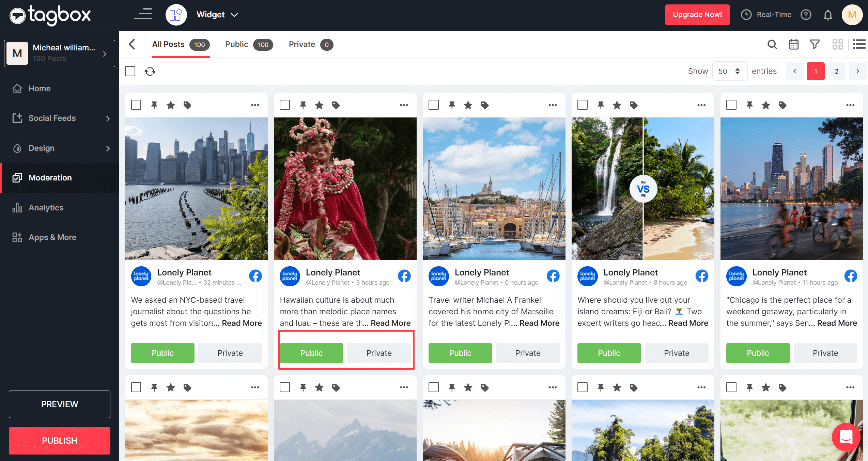
Task: Switch to the Private posts tab
Action: pos(301,44)
